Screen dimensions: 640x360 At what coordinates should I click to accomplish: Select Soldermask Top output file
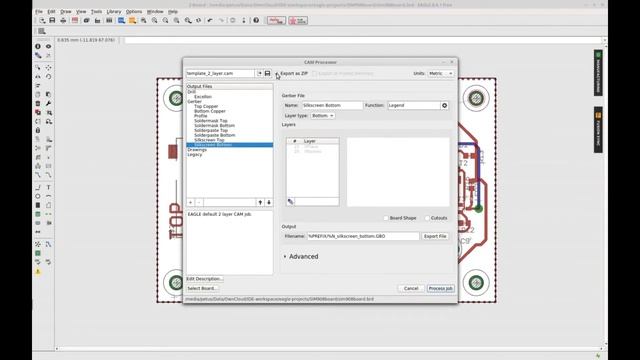point(211,121)
